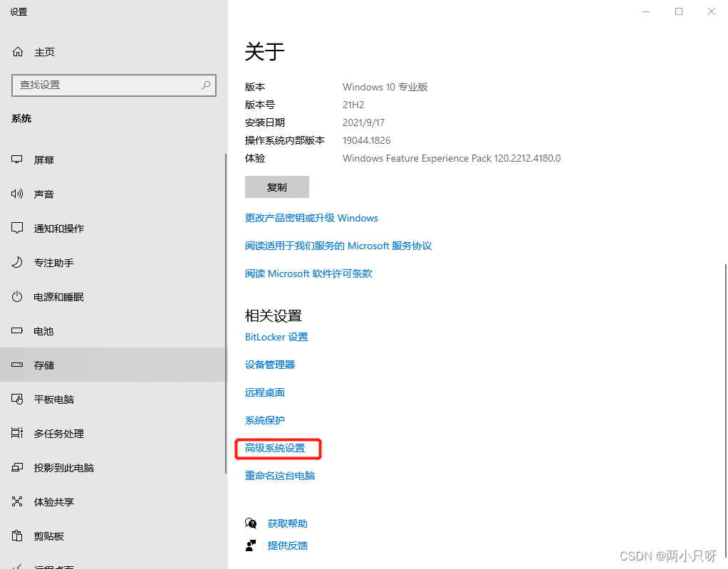The width and height of the screenshot is (728, 569).
Task: Open 通知和操作 settings
Action: [x=113, y=229]
